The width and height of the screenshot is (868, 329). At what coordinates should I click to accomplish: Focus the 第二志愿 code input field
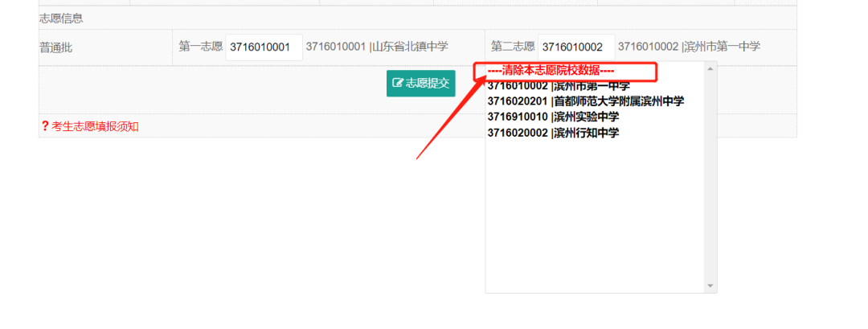pyautogui.click(x=575, y=47)
